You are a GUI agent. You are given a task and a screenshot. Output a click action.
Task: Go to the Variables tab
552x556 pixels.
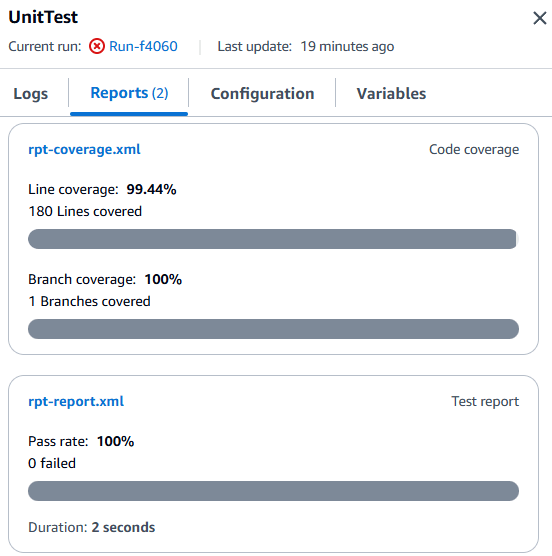[x=391, y=94]
